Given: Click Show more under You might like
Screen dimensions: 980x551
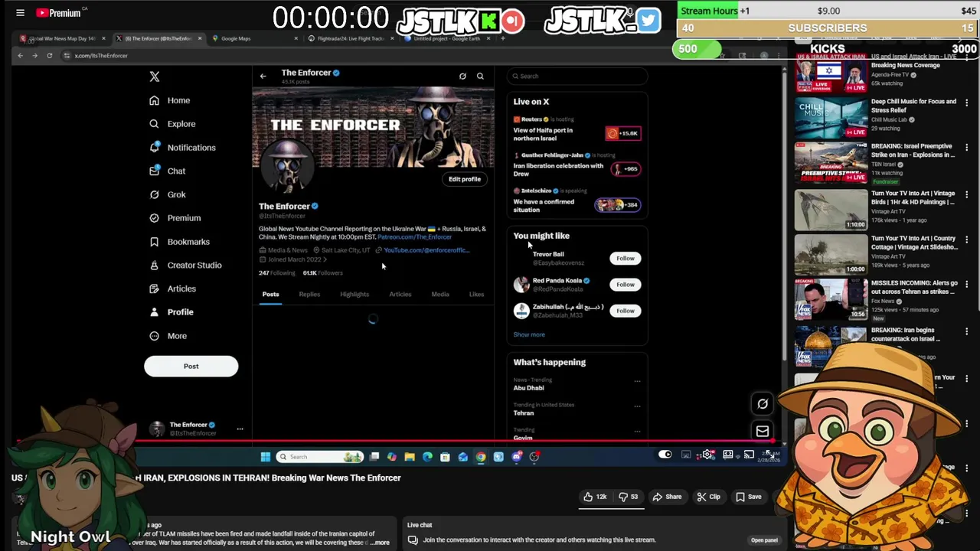Looking at the screenshot, I should (x=529, y=334).
